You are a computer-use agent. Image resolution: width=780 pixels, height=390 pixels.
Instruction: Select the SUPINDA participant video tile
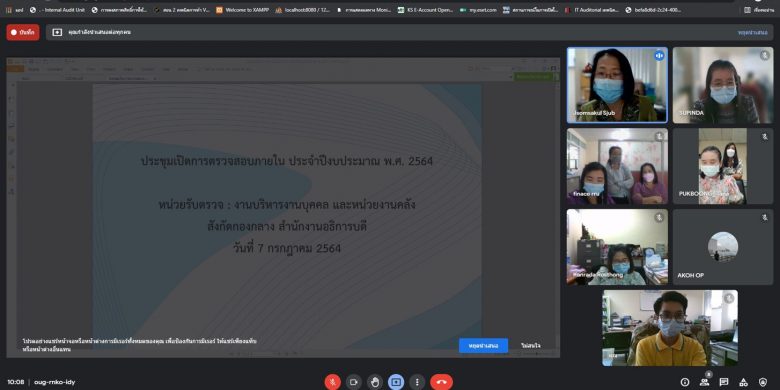click(723, 85)
